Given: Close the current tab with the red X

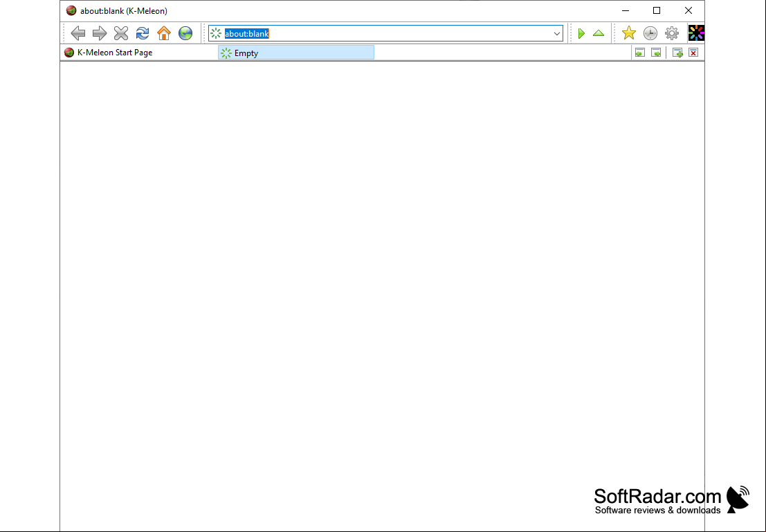Looking at the screenshot, I should [x=693, y=53].
